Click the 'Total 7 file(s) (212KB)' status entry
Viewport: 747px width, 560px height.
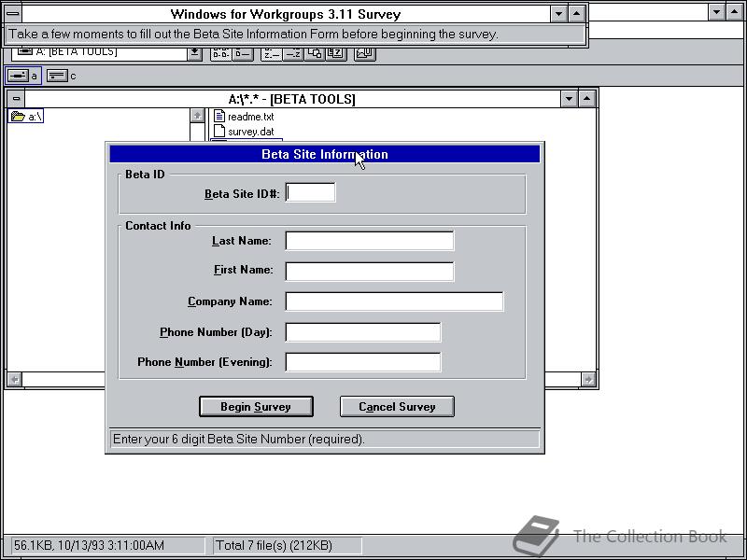pos(274,545)
